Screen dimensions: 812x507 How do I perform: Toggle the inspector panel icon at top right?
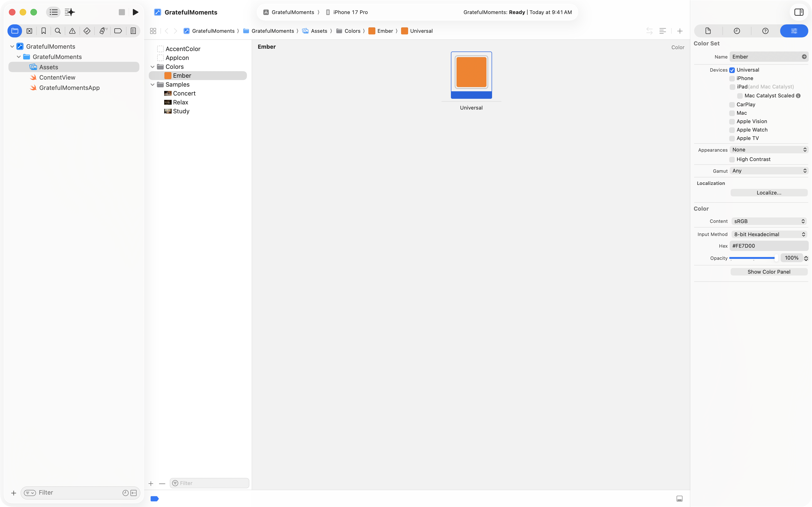click(799, 12)
